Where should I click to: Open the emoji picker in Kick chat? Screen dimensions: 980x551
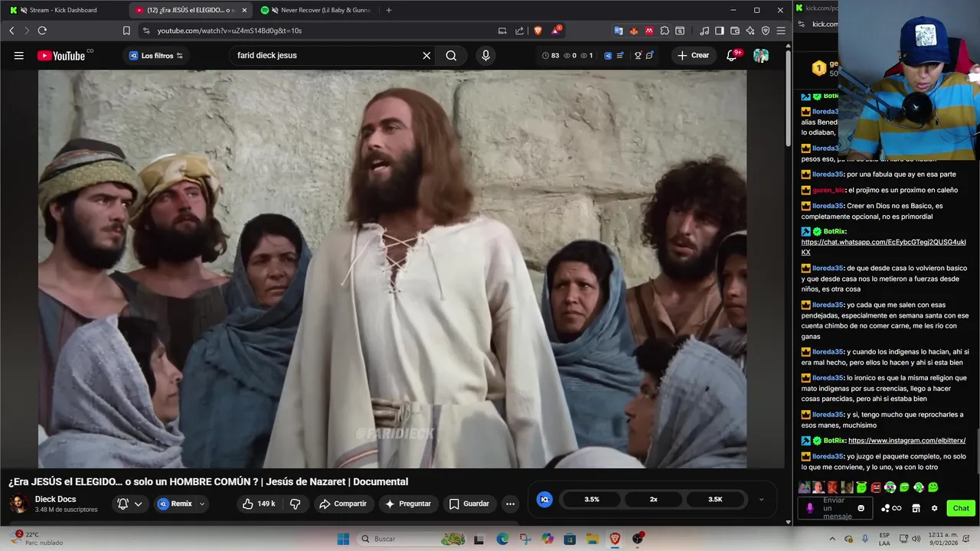(x=861, y=508)
